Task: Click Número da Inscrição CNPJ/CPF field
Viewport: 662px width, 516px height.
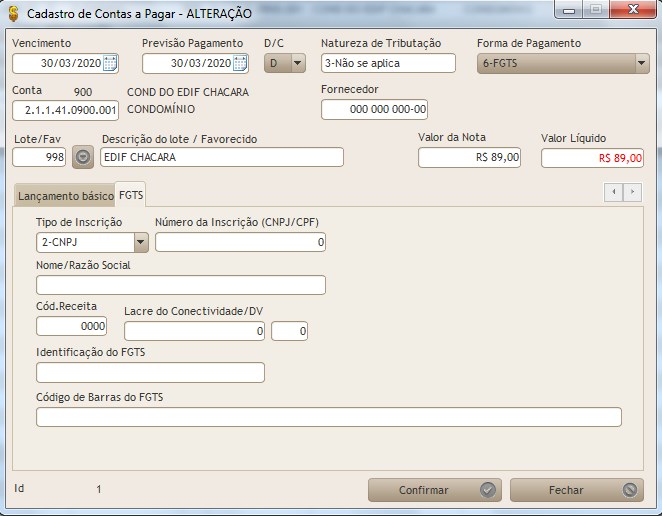Action: pyautogui.click(x=240, y=242)
